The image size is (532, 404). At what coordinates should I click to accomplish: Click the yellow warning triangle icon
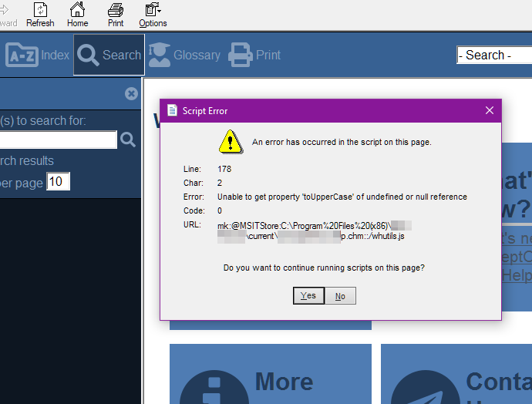(231, 142)
